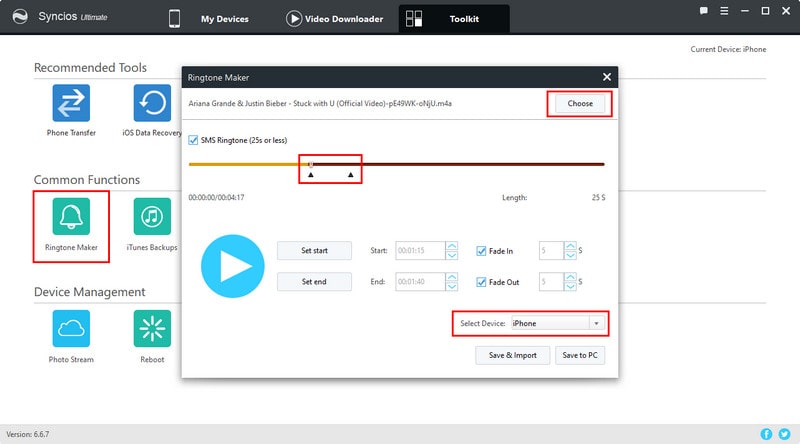This screenshot has width=800, height=444.
Task: Toggle the SMS Ringtone checkbox
Action: click(193, 140)
